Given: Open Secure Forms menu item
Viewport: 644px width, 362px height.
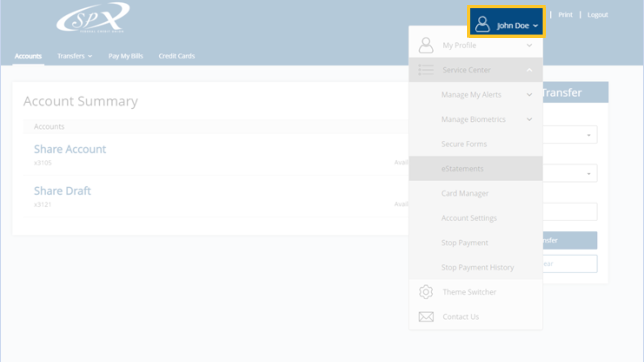Looking at the screenshot, I should pos(464,144).
